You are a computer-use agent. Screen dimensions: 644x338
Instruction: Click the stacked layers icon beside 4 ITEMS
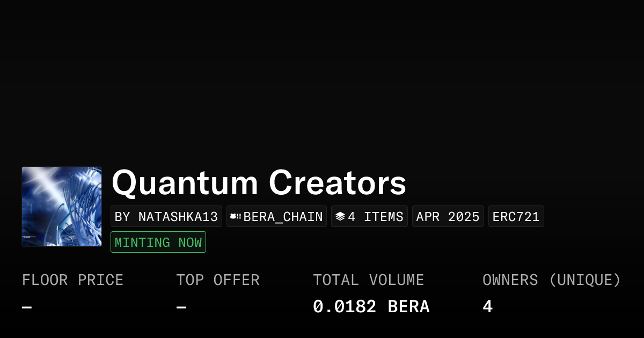click(x=340, y=217)
